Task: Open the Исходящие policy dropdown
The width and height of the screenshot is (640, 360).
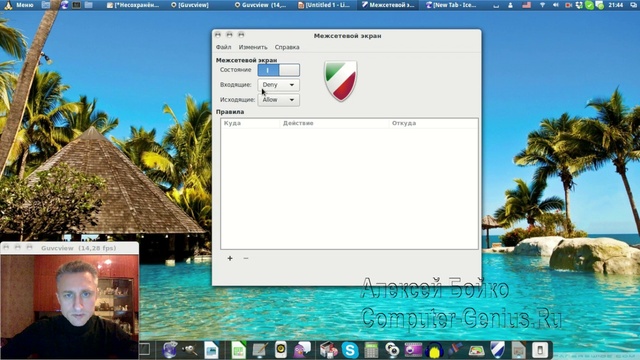Action: (x=279, y=100)
